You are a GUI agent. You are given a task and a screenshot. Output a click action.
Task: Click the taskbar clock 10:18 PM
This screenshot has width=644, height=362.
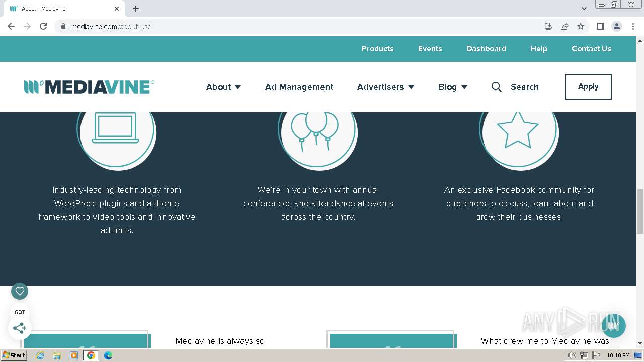coord(618,355)
